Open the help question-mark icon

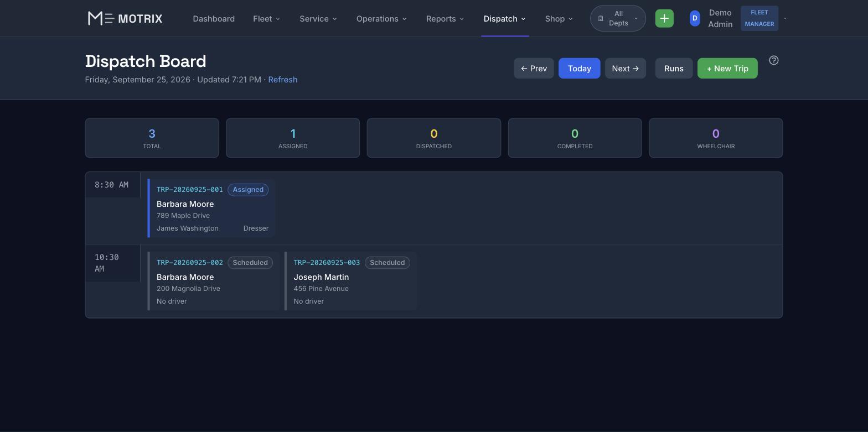tap(774, 60)
